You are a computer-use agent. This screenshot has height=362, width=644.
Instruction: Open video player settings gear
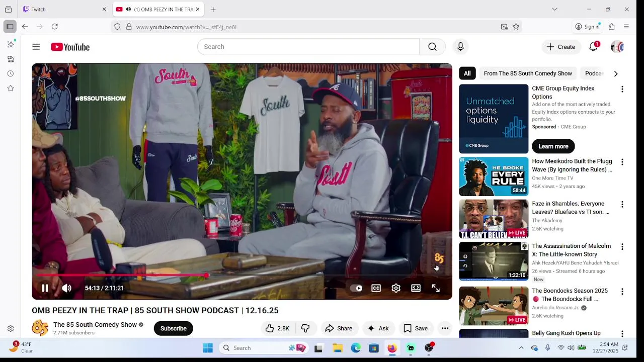point(396,288)
